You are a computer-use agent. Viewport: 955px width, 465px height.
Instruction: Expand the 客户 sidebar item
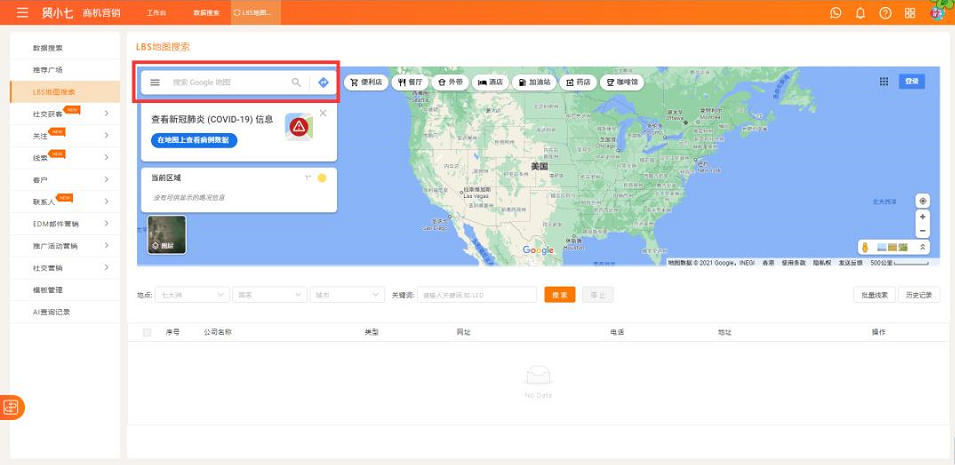click(65, 180)
